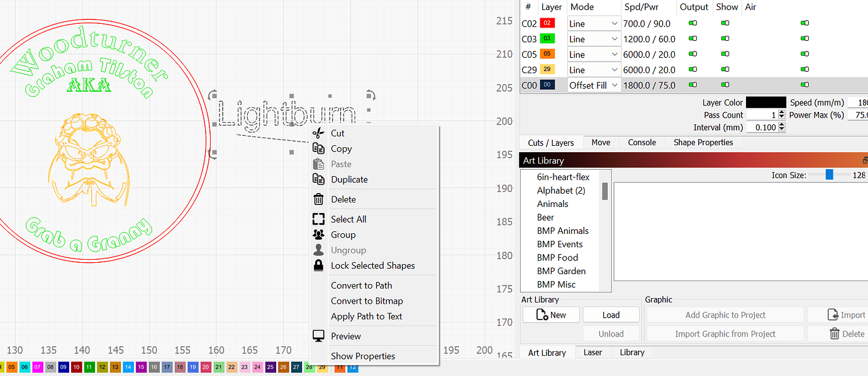Open Offset Fill mode dropdown for C00
Screen dimensions: 868x376
tap(594, 86)
